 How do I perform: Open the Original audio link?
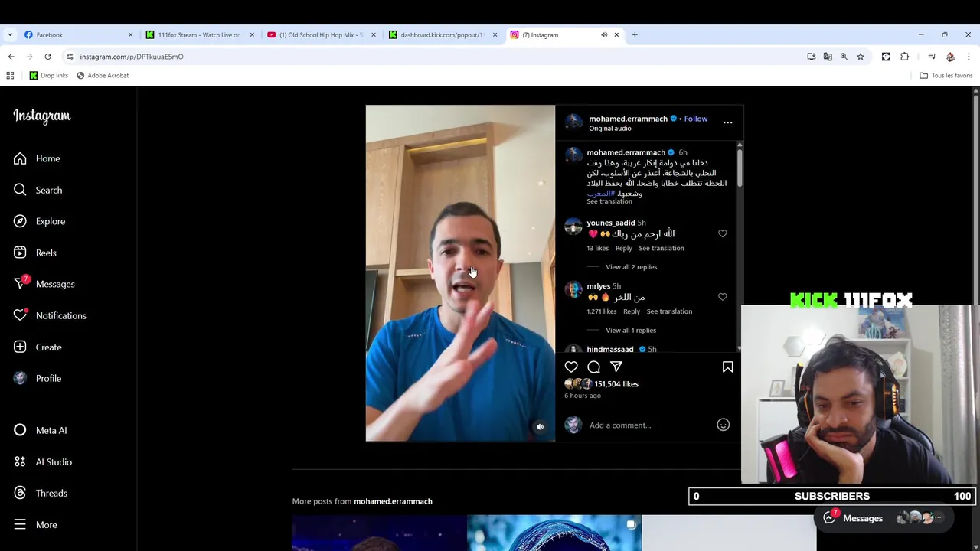click(x=610, y=129)
